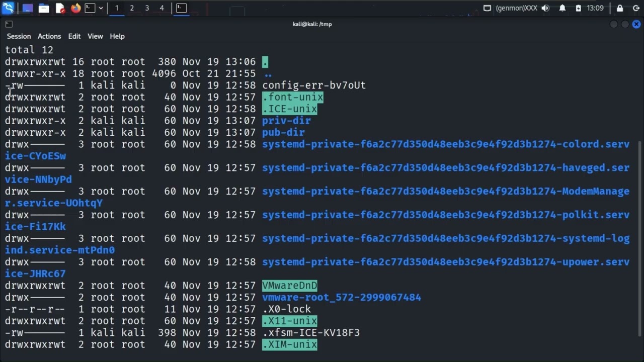This screenshot has width=644, height=362.
Task: Minimize the terminal window
Action: pyautogui.click(x=614, y=24)
